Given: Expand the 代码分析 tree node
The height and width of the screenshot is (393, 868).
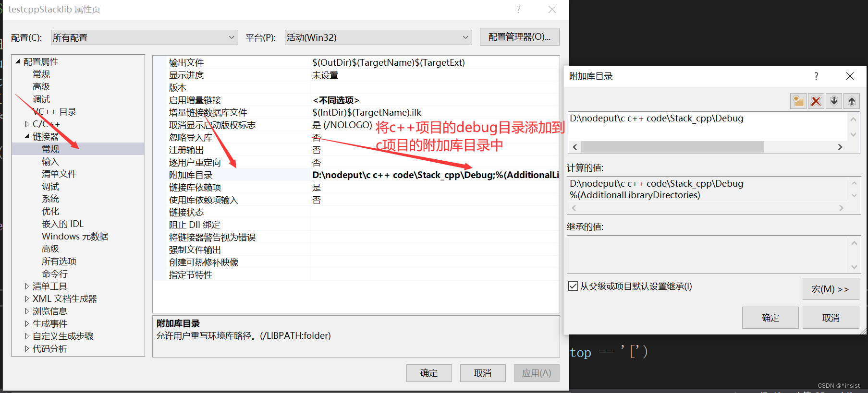Looking at the screenshot, I should (x=27, y=349).
